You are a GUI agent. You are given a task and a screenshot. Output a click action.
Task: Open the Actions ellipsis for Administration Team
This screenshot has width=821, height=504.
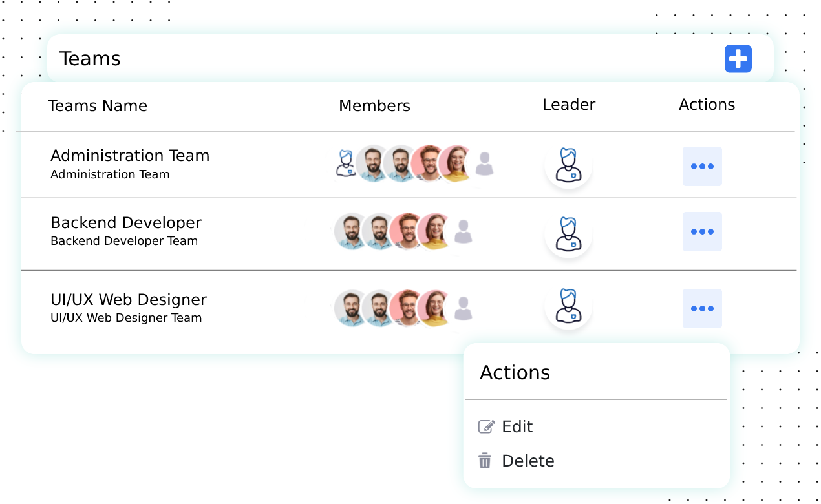point(702,166)
